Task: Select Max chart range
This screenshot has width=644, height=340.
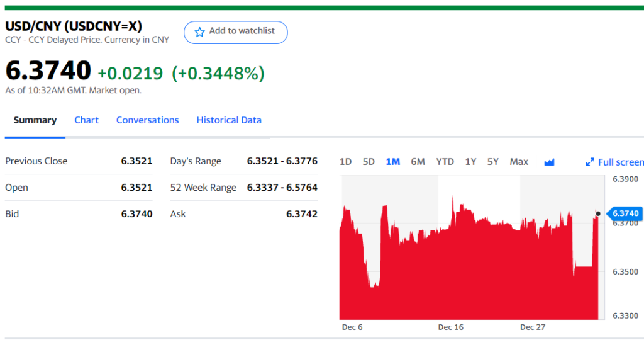Action: pos(519,162)
